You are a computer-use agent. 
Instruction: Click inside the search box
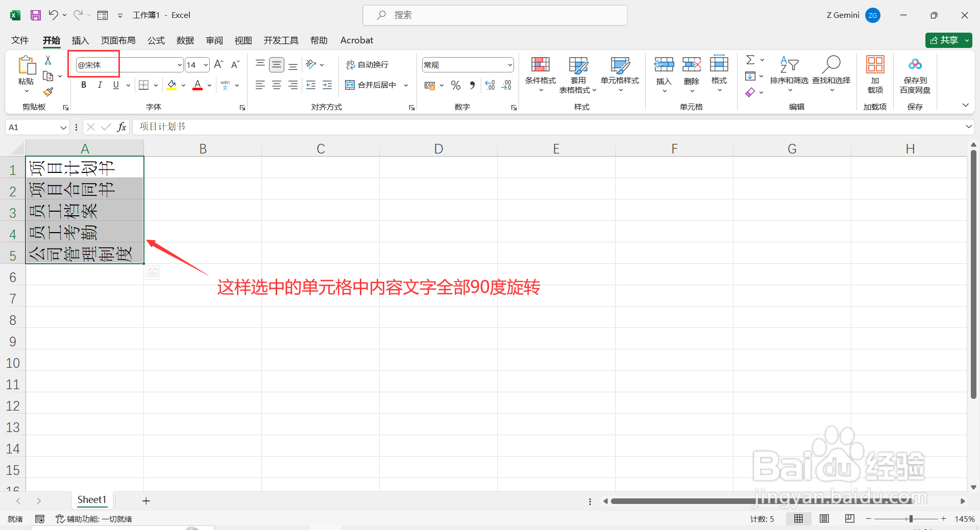coord(494,15)
